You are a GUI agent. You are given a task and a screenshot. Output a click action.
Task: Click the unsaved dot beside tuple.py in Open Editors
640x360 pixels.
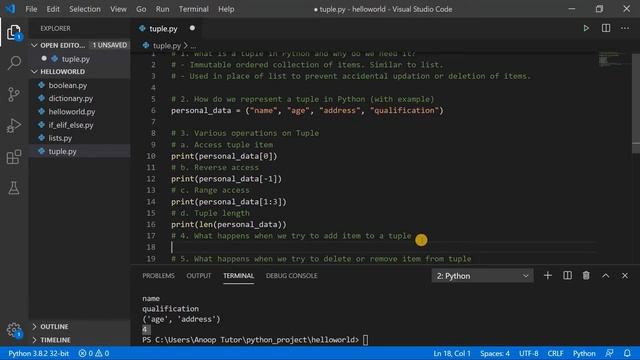tap(44, 58)
